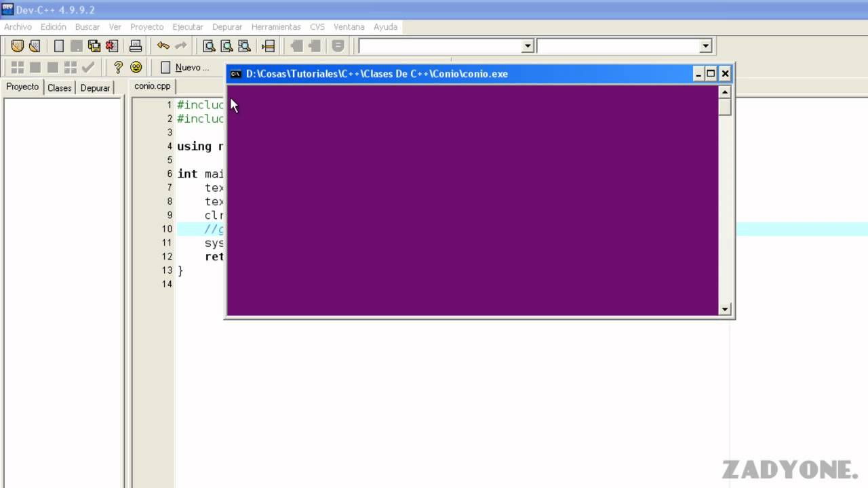Switch to the Clases side panel tab
Viewport: 868px width, 488px height.
point(60,88)
